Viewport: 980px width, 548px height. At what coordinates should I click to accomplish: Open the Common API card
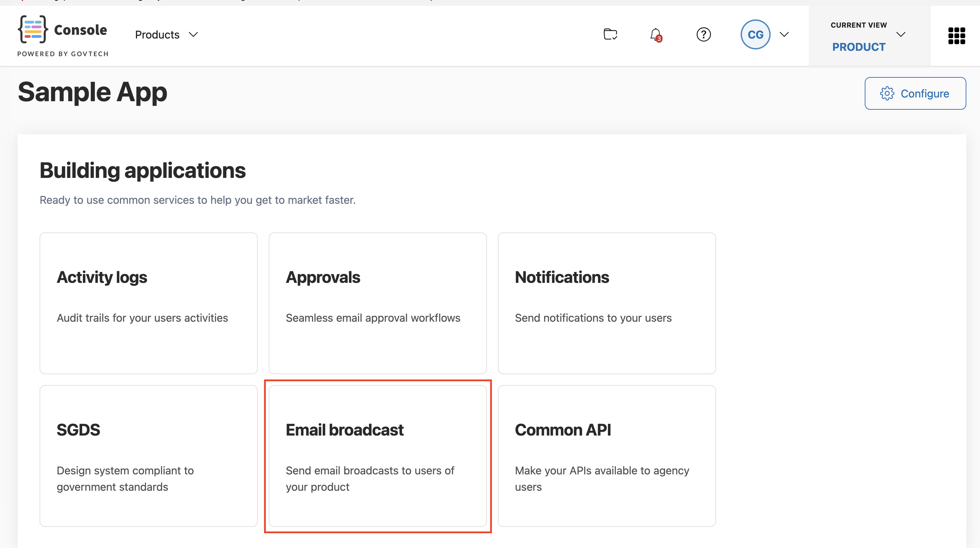(606, 456)
